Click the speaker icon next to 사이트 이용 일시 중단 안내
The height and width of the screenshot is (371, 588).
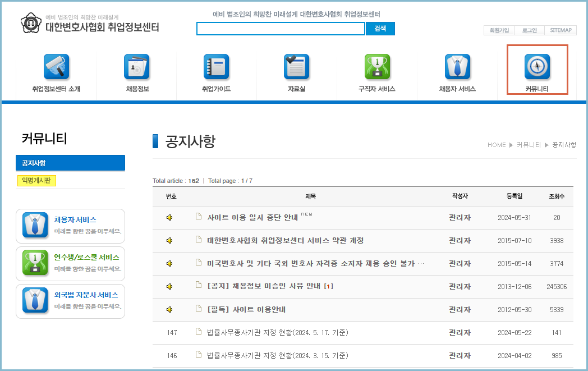tap(169, 217)
